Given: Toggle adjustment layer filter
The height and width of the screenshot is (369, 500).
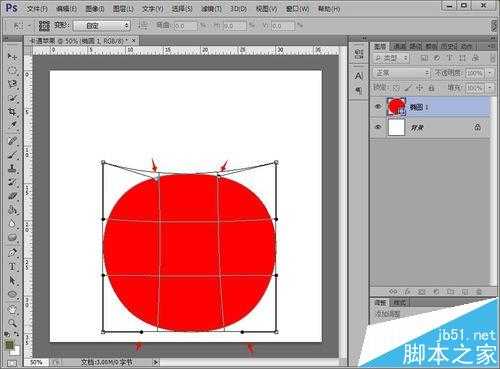Looking at the screenshot, I should [437, 58].
